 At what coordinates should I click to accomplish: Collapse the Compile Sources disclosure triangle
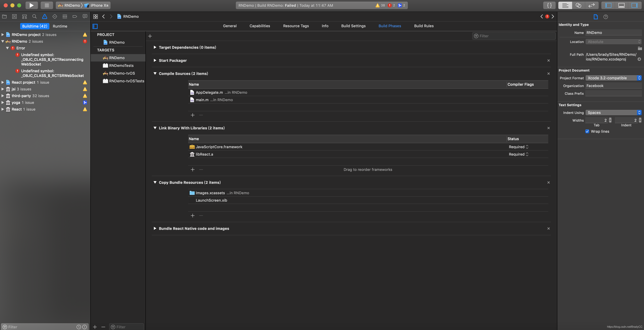[155, 73]
